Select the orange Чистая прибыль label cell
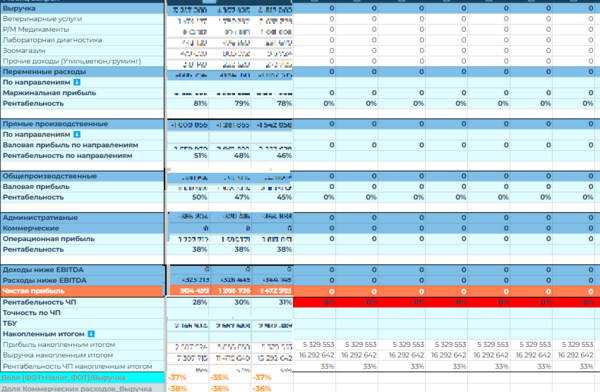 point(82,291)
